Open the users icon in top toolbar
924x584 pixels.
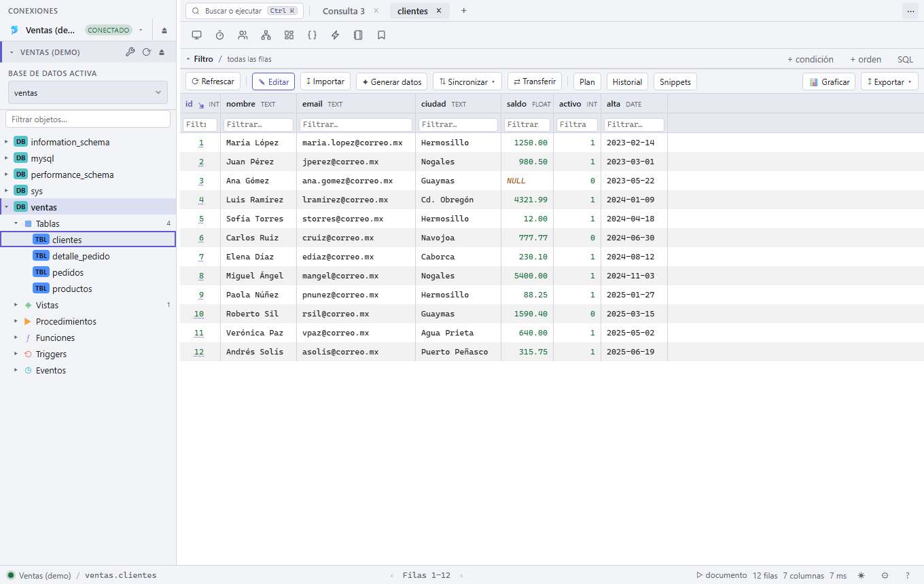pyautogui.click(x=243, y=35)
